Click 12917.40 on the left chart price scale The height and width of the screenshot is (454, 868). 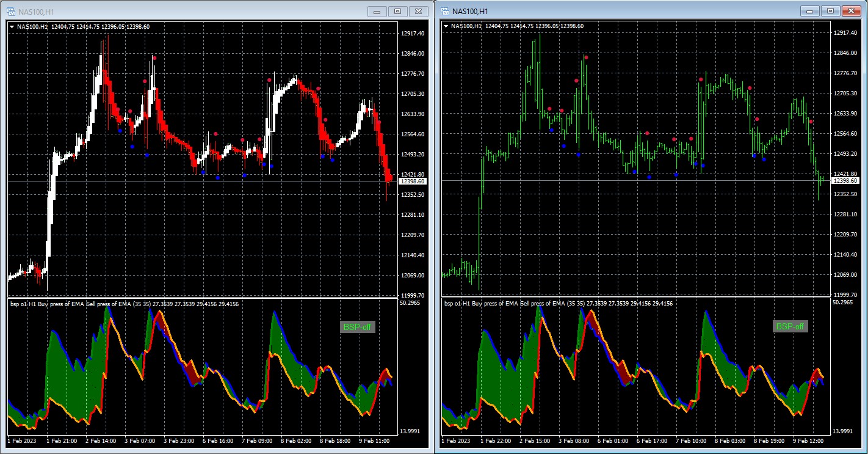coord(413,34)
